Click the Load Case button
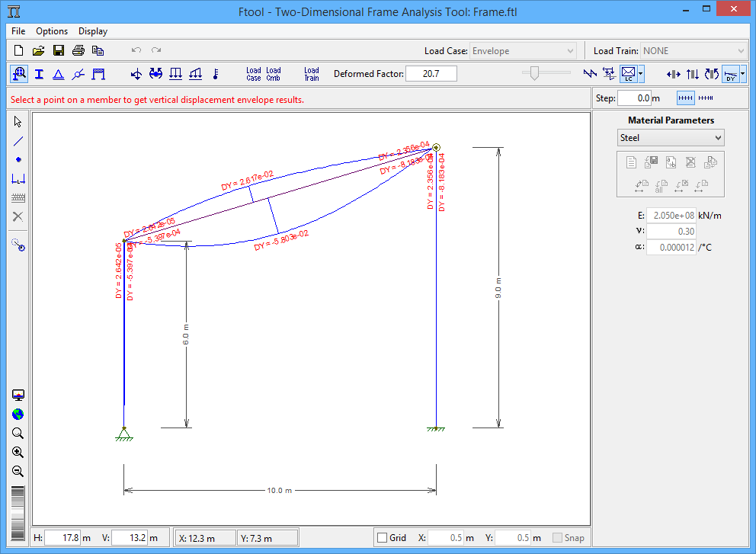 click(x=254, y=74)
